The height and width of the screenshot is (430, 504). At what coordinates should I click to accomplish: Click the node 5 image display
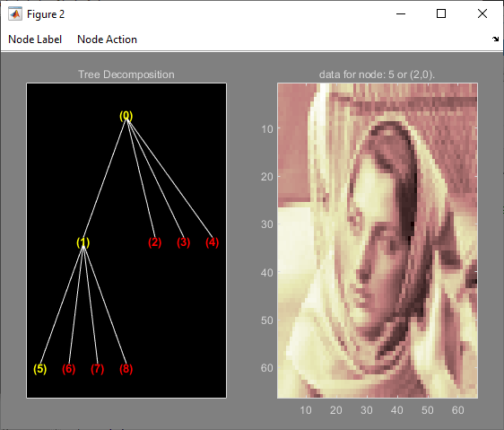pyautogui.click(x=378, y=241)
